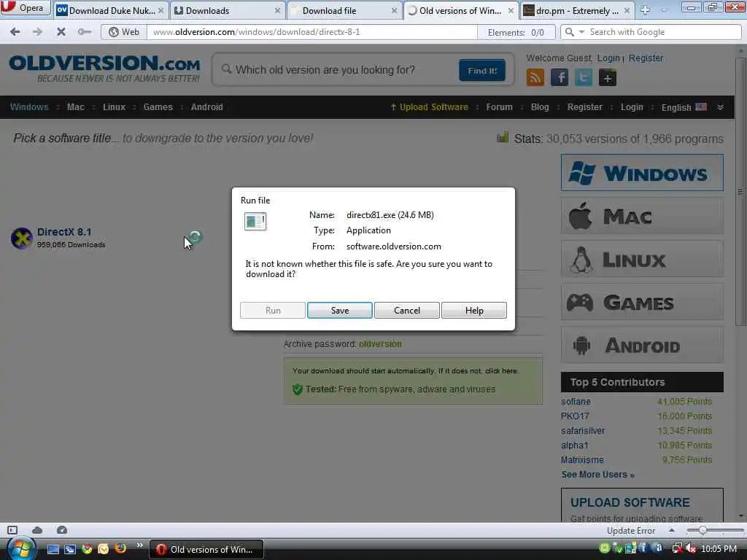
Task: Open the password wand key icon
Action: click(x=85, y=32)
